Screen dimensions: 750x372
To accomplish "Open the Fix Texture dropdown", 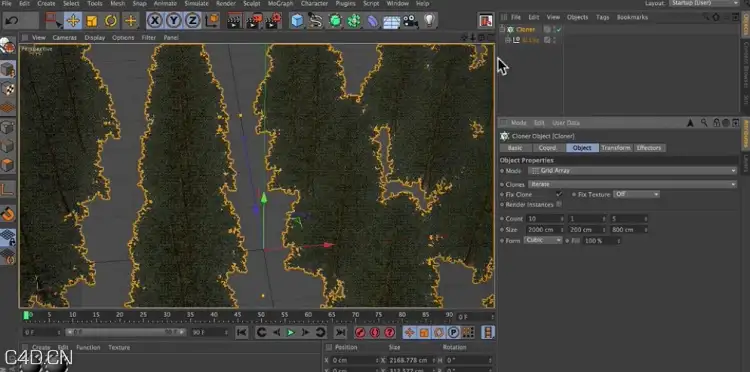I will pos(637,194).
